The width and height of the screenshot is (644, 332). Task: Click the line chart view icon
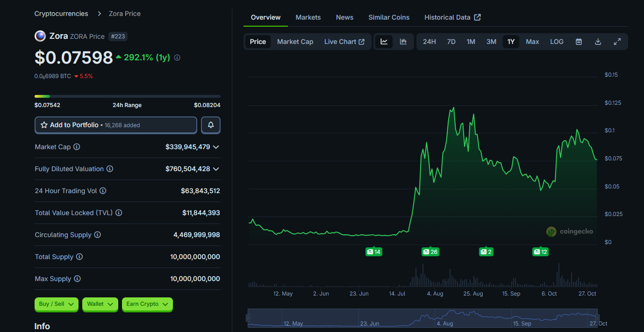(x=384, y=42)
